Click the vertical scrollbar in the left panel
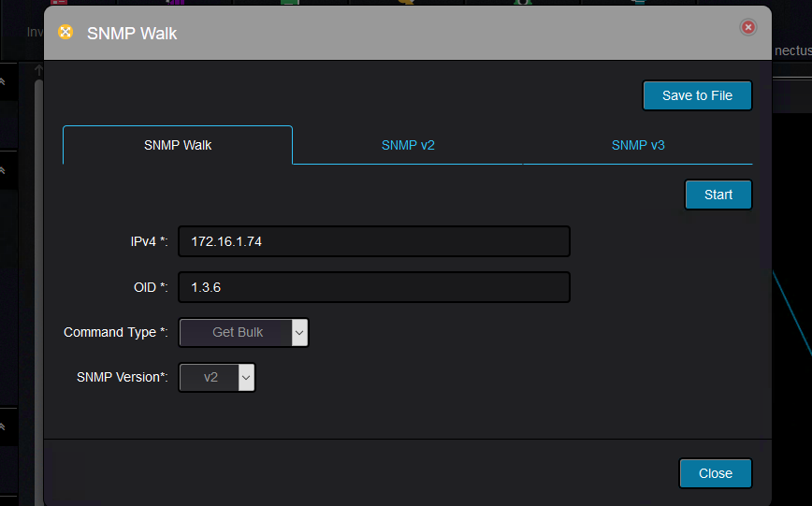The image size is (812, 506). [x=38, y=281]
